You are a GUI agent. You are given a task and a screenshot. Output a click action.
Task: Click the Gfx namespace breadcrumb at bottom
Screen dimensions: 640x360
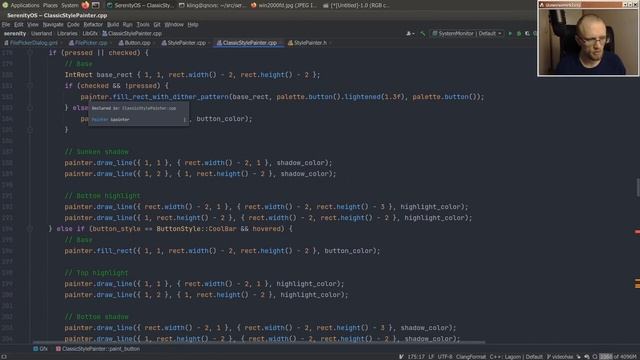pos(40,349)
